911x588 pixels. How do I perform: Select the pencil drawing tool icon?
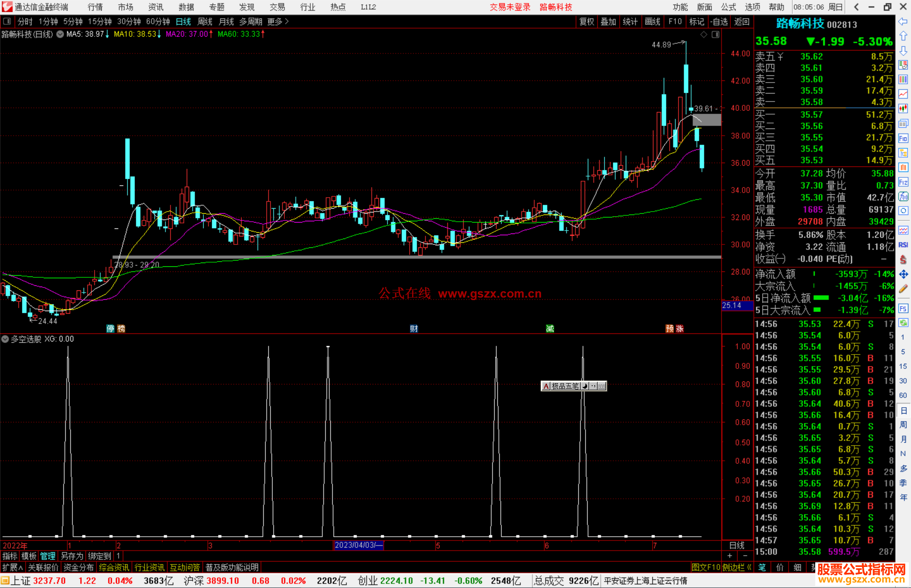(x=903, y=289)
